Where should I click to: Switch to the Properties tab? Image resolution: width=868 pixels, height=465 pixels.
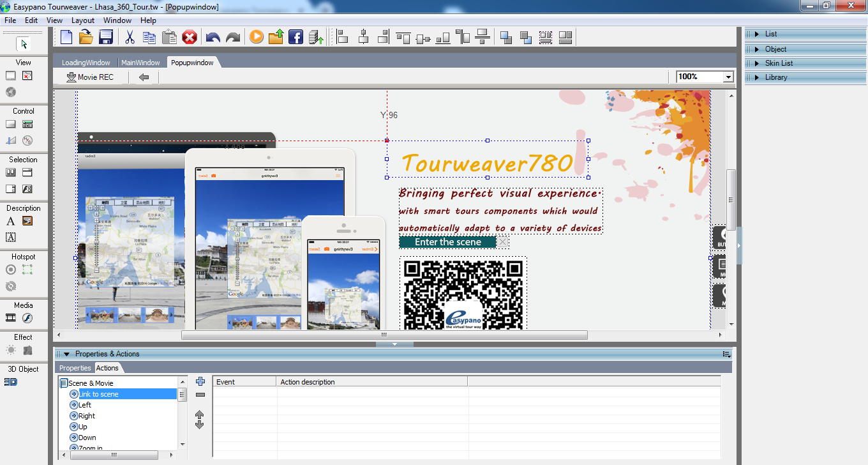[x=75, y=368]
